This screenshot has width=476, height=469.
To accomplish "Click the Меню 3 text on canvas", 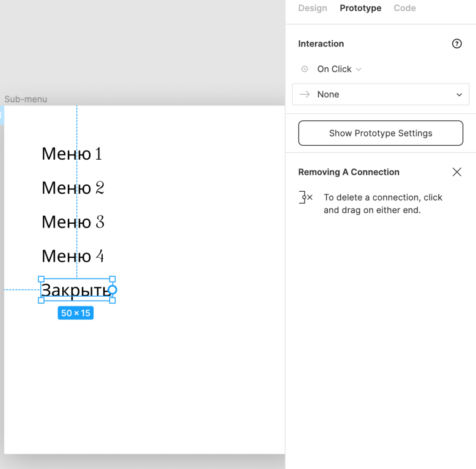I will pos(73,222).
